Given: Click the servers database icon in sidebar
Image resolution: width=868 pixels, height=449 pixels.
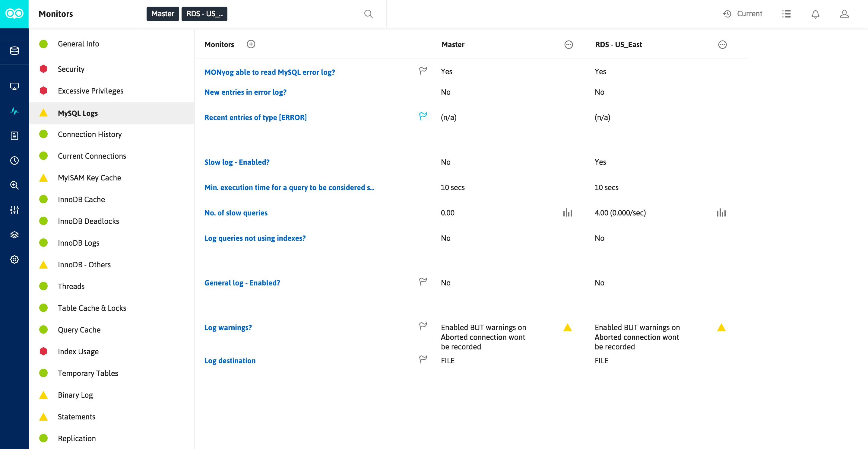Looking at the screenshot, I should (x=14, y=51).
